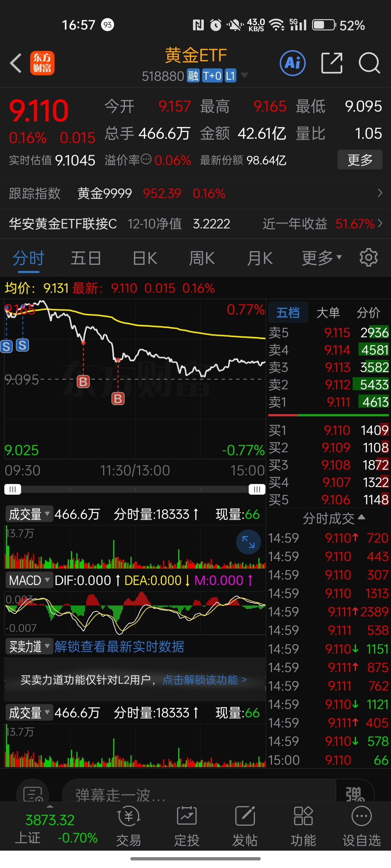Switch to the 日K tab

tap(145, 258)
